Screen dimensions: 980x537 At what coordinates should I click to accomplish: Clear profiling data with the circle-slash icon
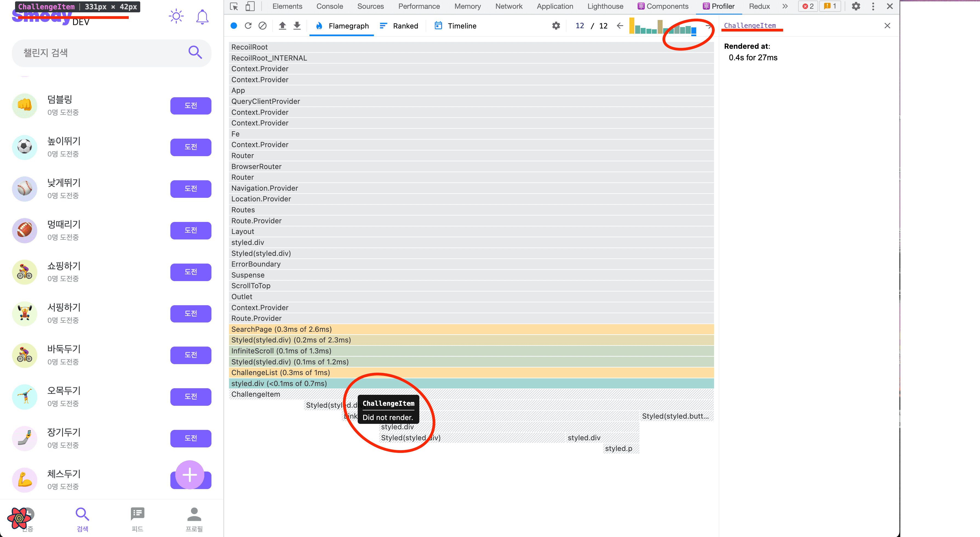coord(262,25)
